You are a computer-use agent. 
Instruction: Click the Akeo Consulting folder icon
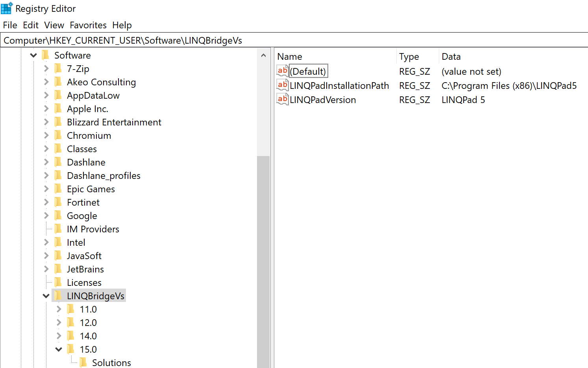tap(58, 82)
